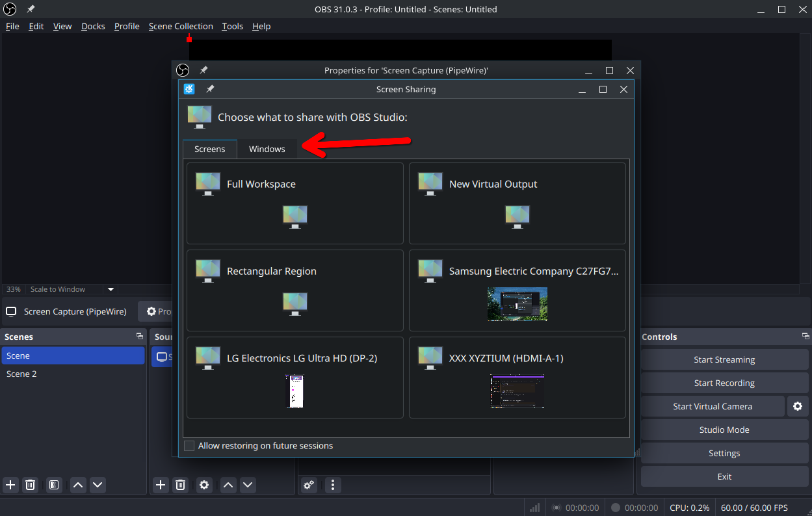The width and height of the screenshot is (812, 516).
Task: Float the Controls dock using its header icon
Action: (x=805, y=337)
